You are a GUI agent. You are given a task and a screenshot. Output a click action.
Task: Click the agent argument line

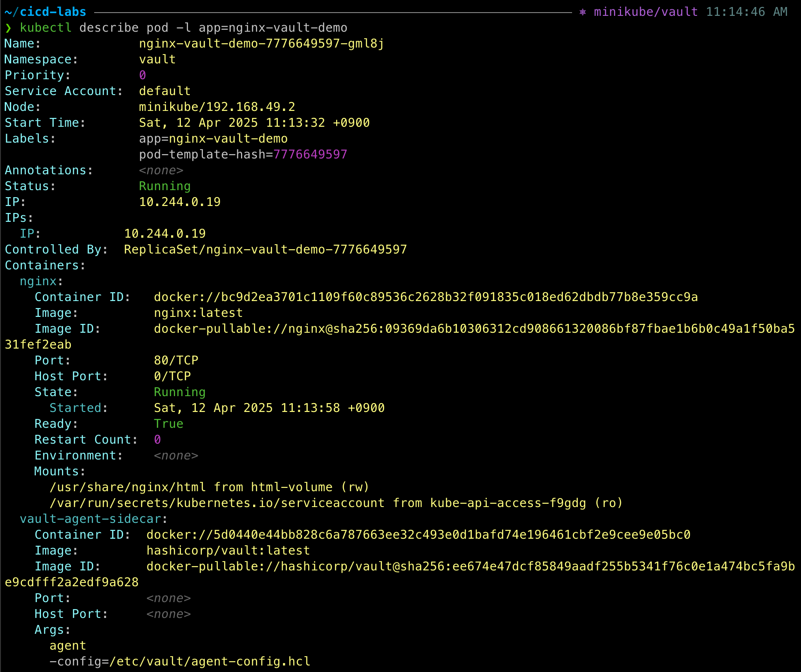click(68, 646)
